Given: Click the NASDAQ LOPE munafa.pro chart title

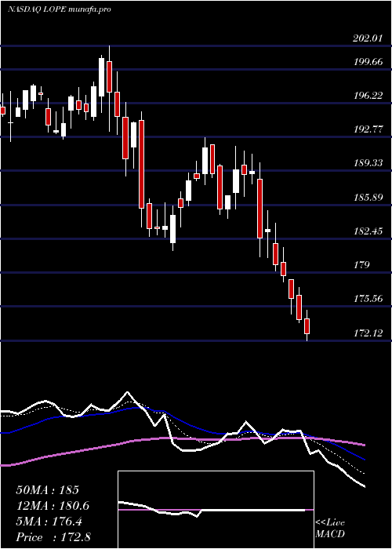Looking at the screenshot, I should coord(59,9).
